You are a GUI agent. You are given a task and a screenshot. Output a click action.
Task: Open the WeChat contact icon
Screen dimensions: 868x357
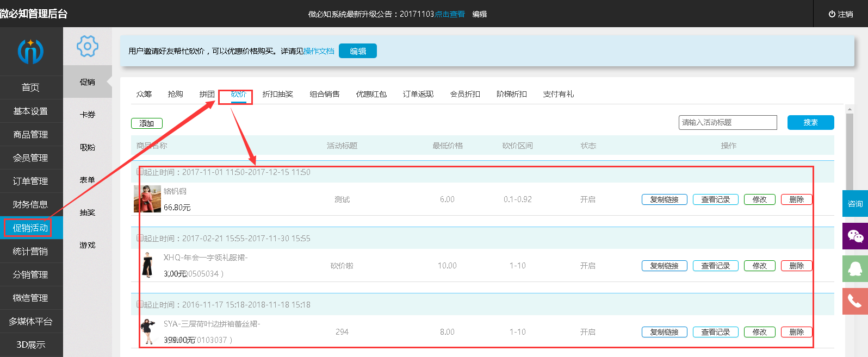(x=855, y=236)
